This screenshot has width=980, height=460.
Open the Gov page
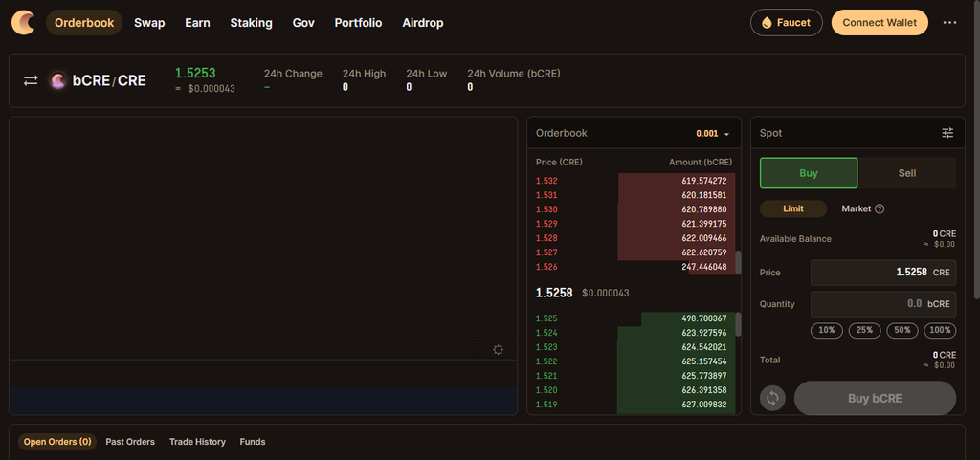[303, 22]
